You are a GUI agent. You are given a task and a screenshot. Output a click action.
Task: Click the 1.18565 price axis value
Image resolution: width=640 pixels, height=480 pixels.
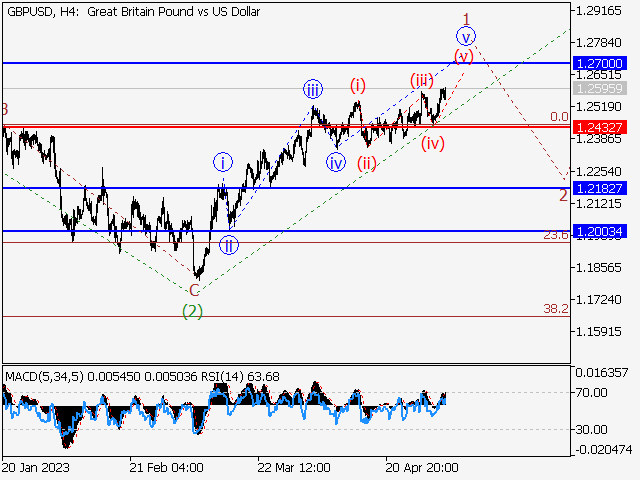[x=598, y=267]
